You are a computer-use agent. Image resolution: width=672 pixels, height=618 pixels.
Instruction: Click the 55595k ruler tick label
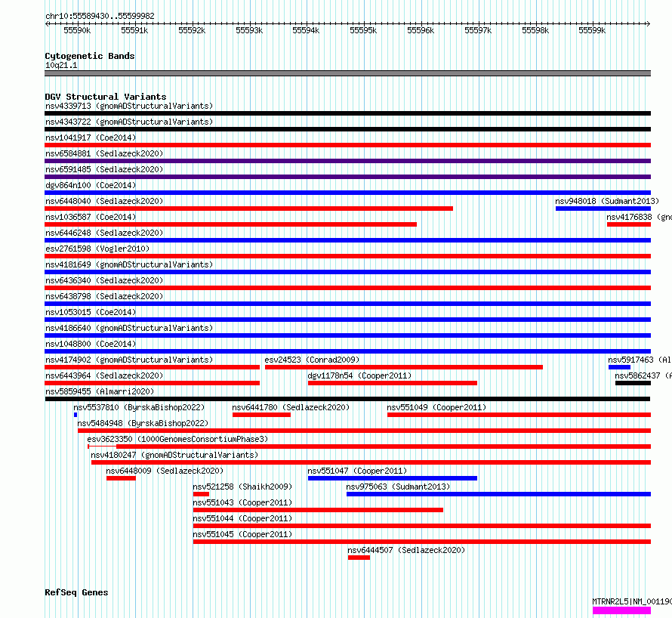point(363,30)
